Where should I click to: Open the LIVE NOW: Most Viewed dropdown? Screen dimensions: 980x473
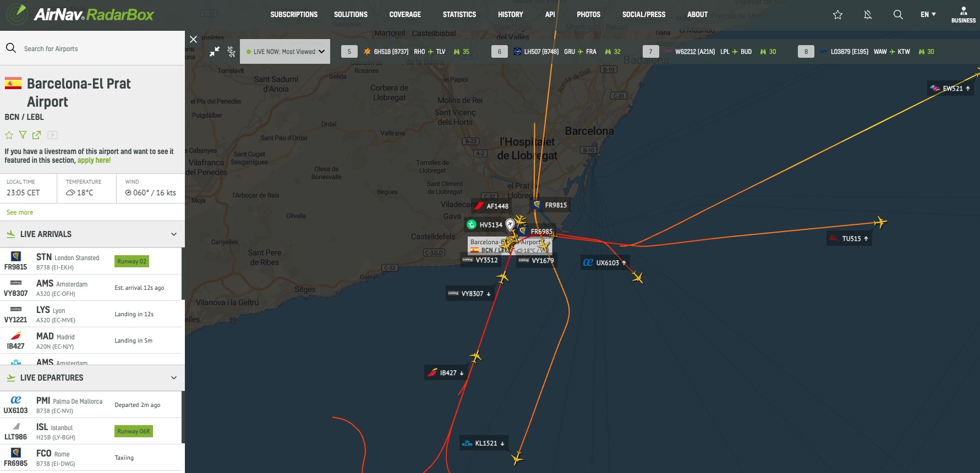[285, 52]
